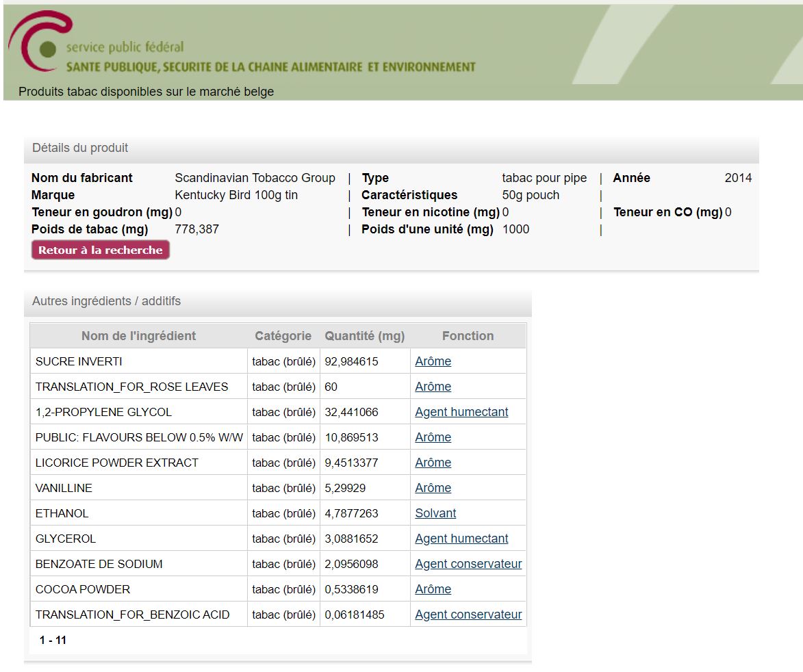Click the Nom de l'ingrédient column header
803x672 pixels.
pos(139,336)
